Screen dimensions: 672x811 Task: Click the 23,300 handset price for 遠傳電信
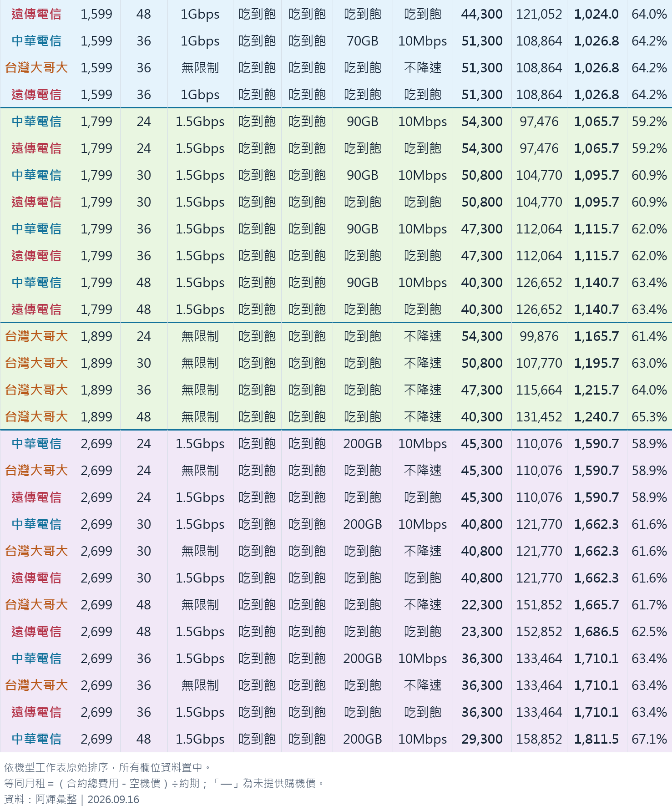pyautogui.click(x=482, y=632)
